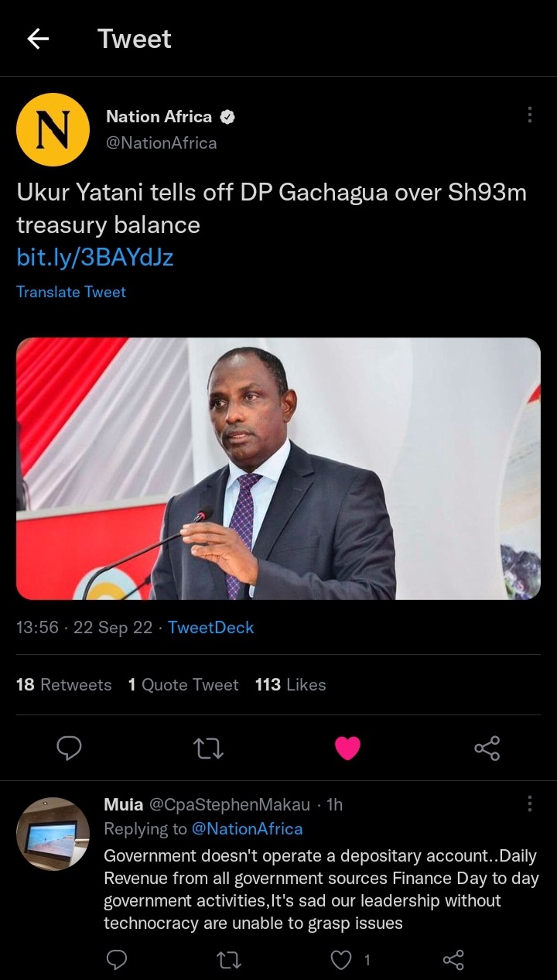This screenshot has height=980, width=557.
Task: Retweet the Nation Africa tweet
Action: [x=208, y=748]
